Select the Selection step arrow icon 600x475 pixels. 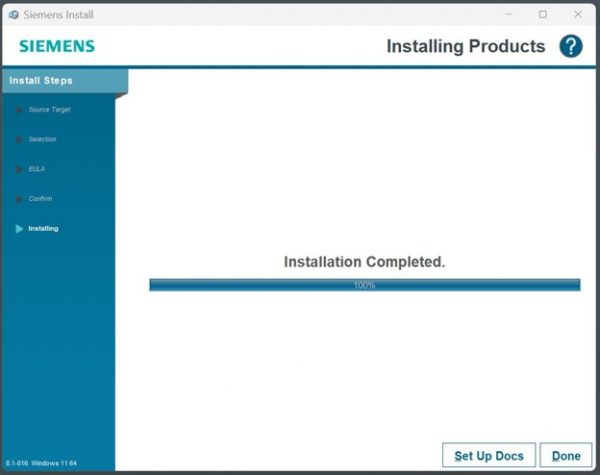(19, 139)
